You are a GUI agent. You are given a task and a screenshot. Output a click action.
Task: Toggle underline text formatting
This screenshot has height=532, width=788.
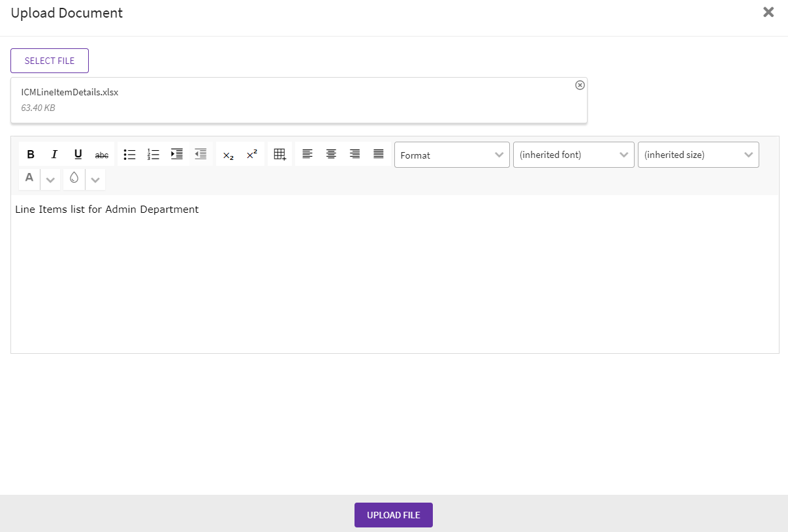click(78, 155)
